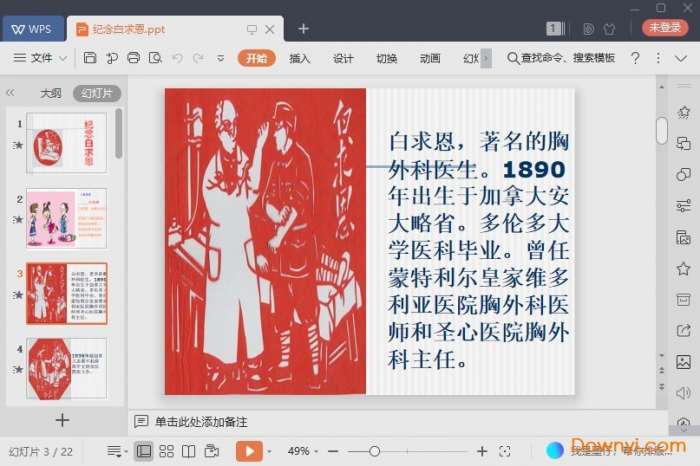Click the speaker audio icon in right sidebar

pos(683,393)
